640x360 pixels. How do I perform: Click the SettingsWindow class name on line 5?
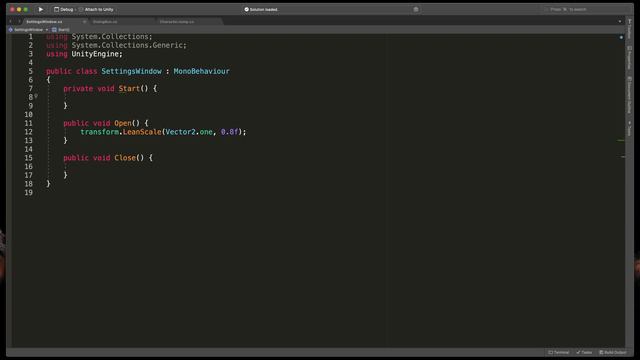point(131,71)
